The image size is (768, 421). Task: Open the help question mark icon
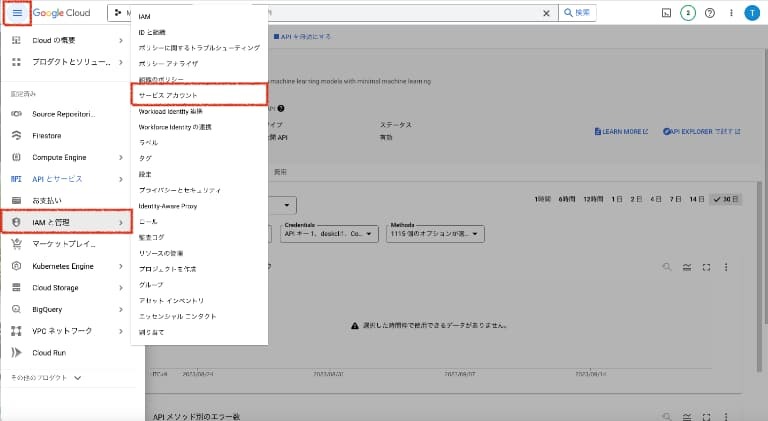[710, 13]
